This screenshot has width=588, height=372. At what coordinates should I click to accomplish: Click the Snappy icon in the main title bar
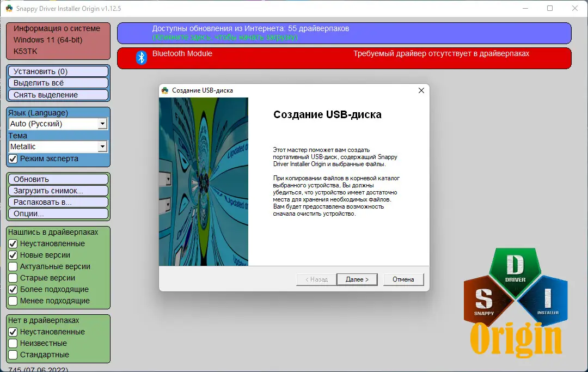(9, 9)
